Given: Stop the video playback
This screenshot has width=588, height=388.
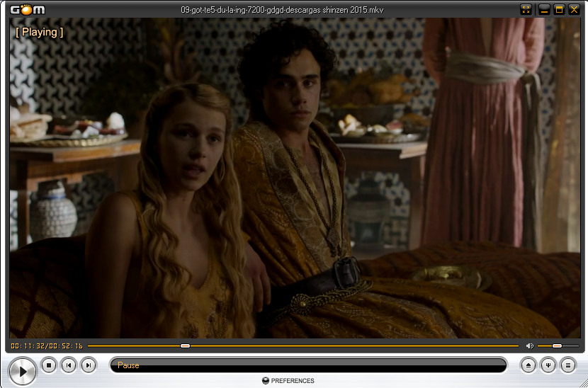Looking at the screenshot, I should (x=49, y=365).
